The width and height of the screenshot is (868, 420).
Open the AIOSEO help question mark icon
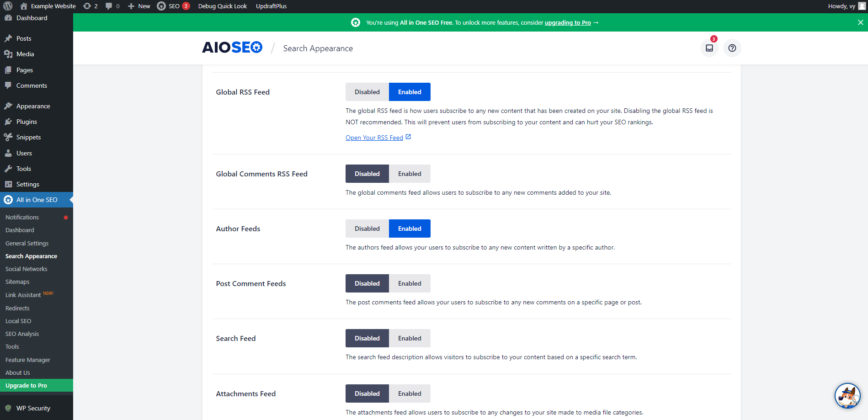(x=732, y=48)
